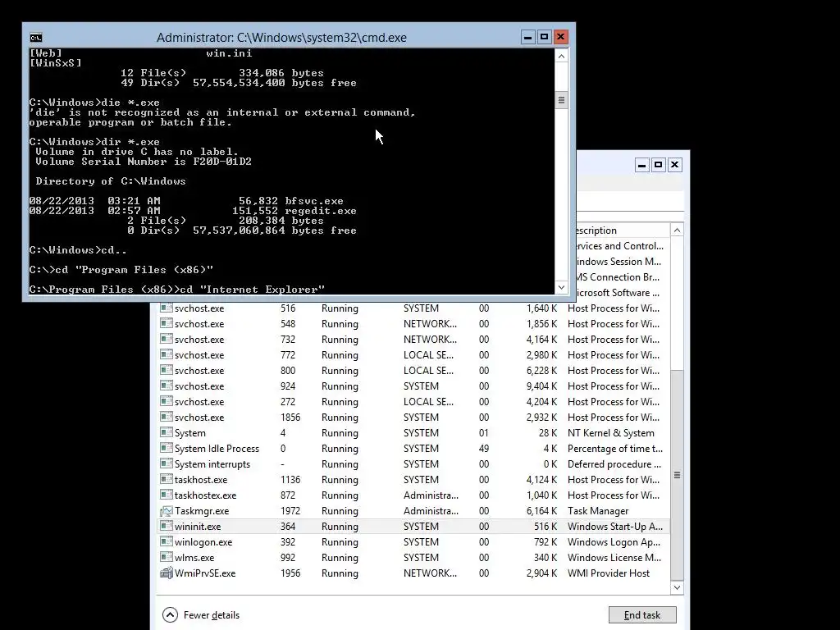This screenshot has height=630, width=840.
Task: Click cmd scrollbar down arrow
Action: [x=561, y=287]
